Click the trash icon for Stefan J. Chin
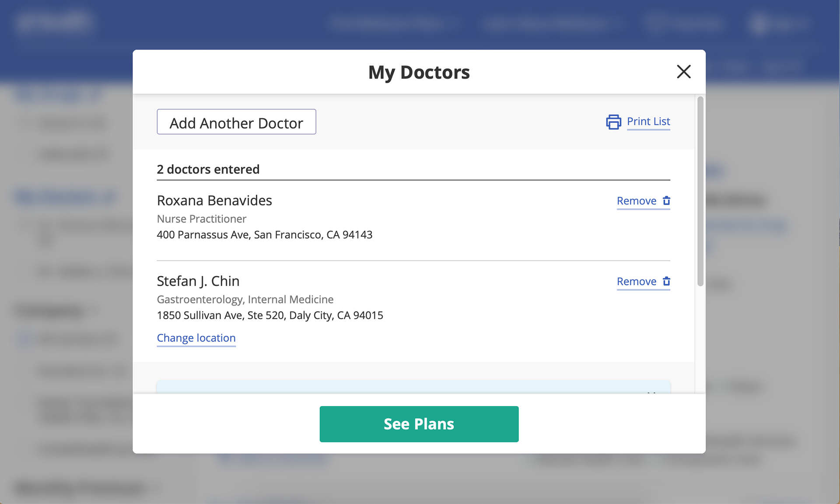The width and height of the screenshot is (840, 504). (666, 281)
